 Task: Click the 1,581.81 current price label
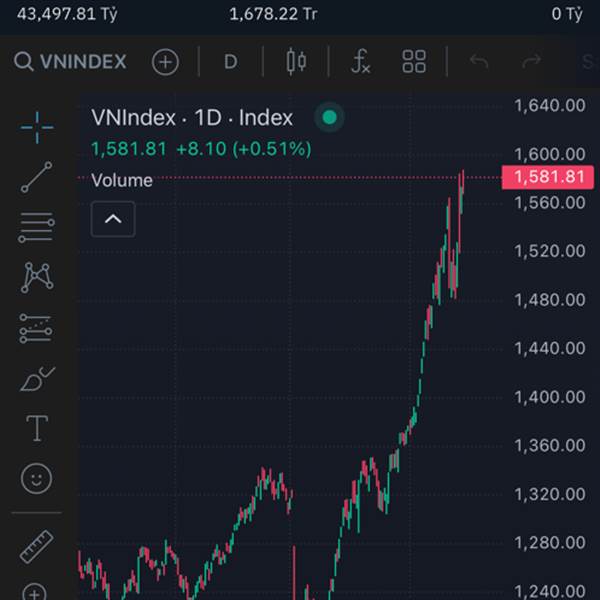point(548,177)
